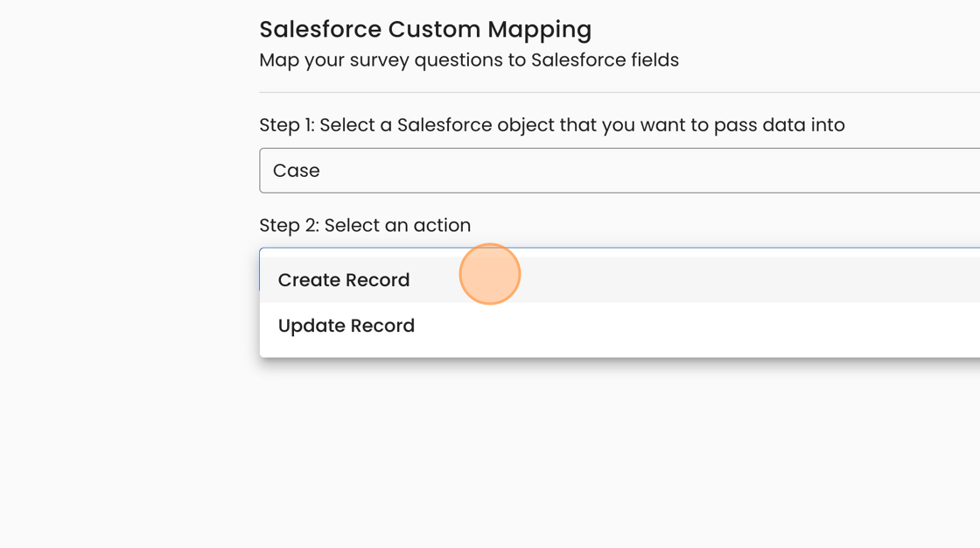Click blank space beside Update Record in the list
This screenshot has height=548, width=980.
[x=700, y=326]
